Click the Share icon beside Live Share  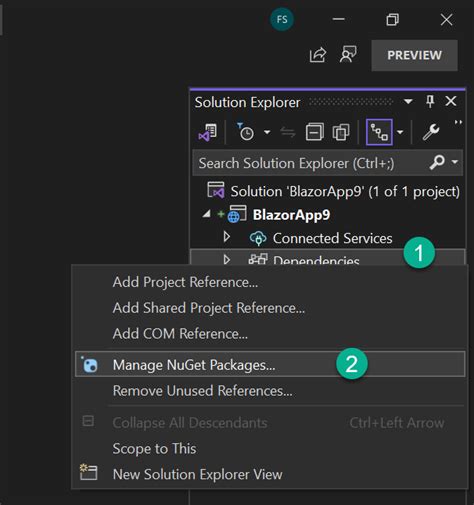pyautogui.click(x=318, y=55)
